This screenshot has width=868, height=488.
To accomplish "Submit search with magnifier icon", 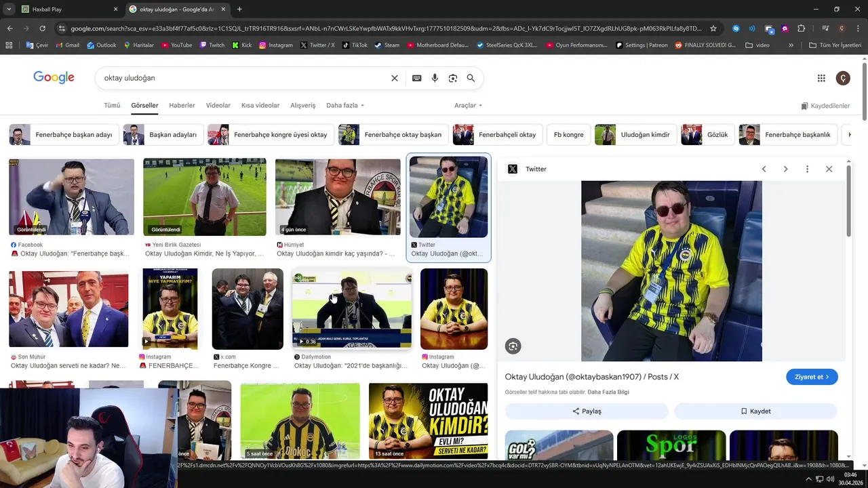I will pos(471,78).
